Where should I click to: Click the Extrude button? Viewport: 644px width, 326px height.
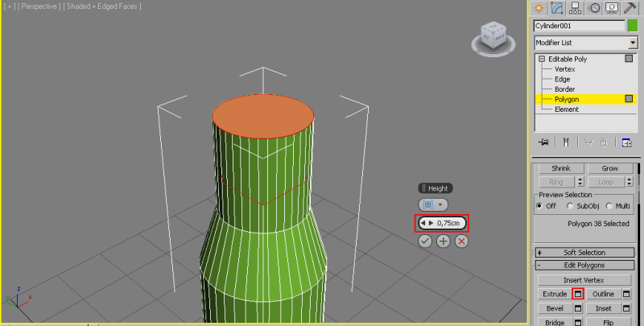click(x=555, y=294)
